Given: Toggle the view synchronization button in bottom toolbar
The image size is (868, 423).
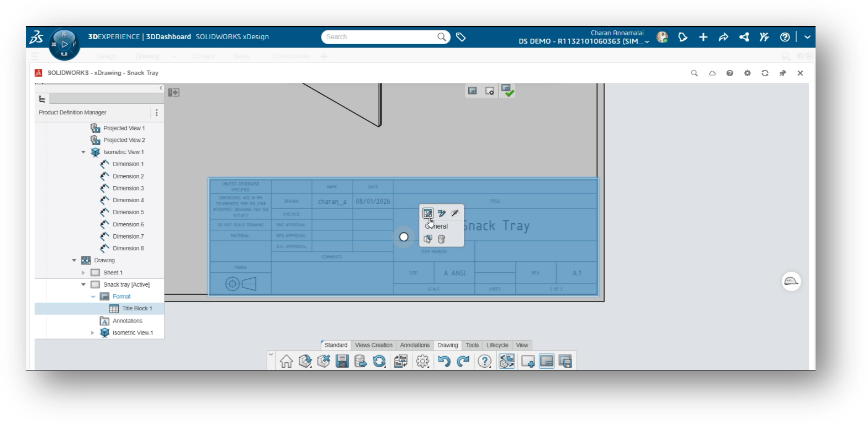Looking at the screenshot, I should pos(507,361).
